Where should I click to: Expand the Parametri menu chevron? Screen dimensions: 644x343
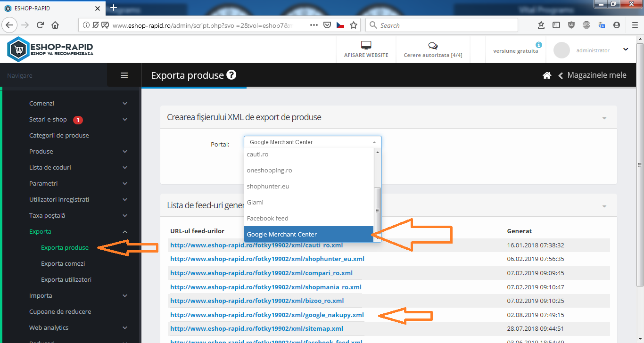(125, 183)
